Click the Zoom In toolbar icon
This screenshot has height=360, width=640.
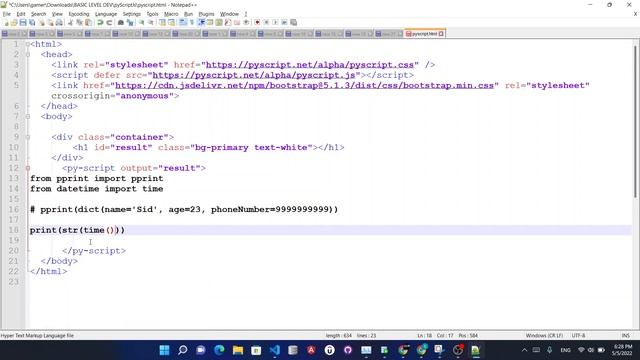pyautogui.click(x=141, y=22)
